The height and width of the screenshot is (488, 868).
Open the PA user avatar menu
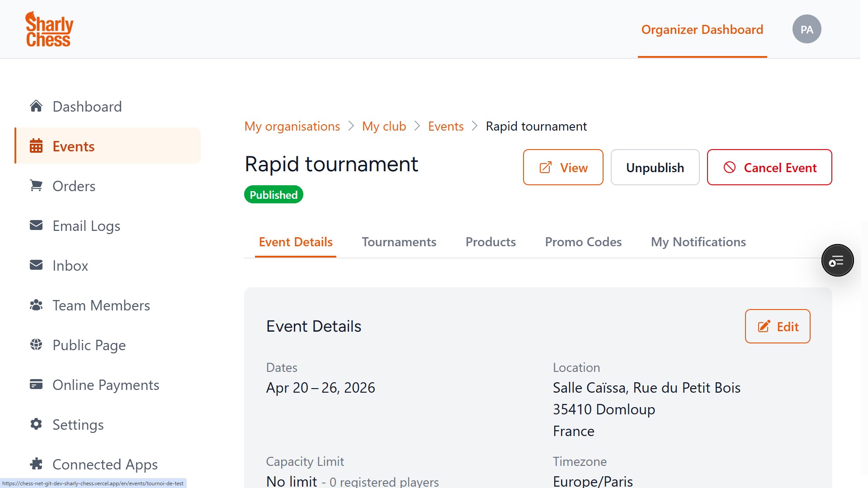[807, 29]
